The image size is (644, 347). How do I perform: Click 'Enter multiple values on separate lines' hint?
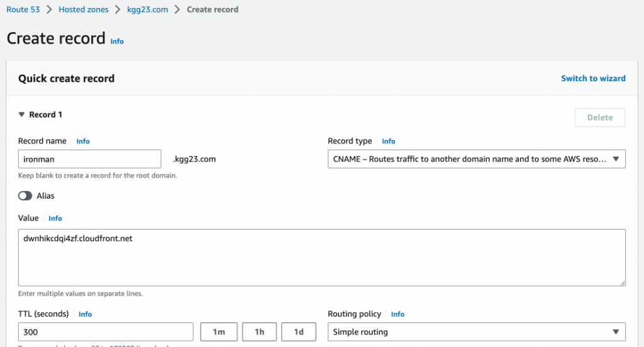point(80,294)
